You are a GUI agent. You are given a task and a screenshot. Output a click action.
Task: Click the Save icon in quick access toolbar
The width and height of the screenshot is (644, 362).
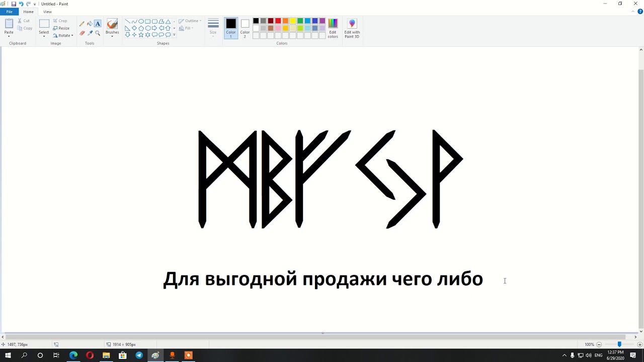[14, 4]
